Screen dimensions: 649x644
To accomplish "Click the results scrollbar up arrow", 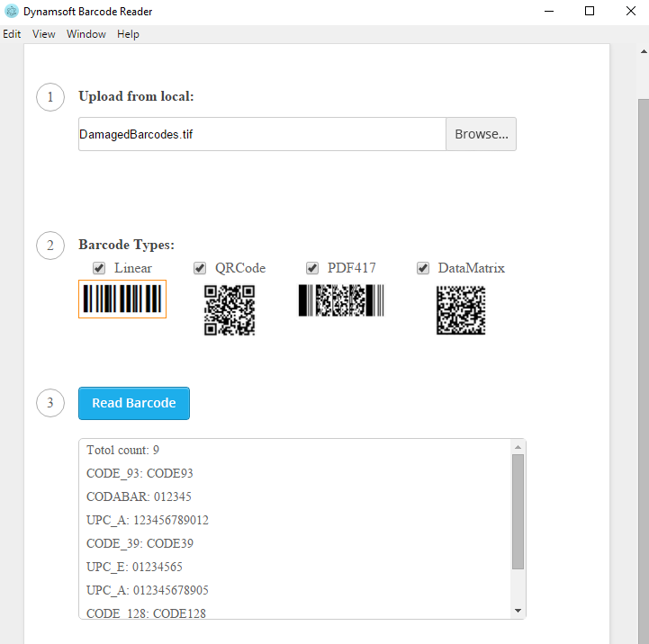I will [x=518, y=447].
